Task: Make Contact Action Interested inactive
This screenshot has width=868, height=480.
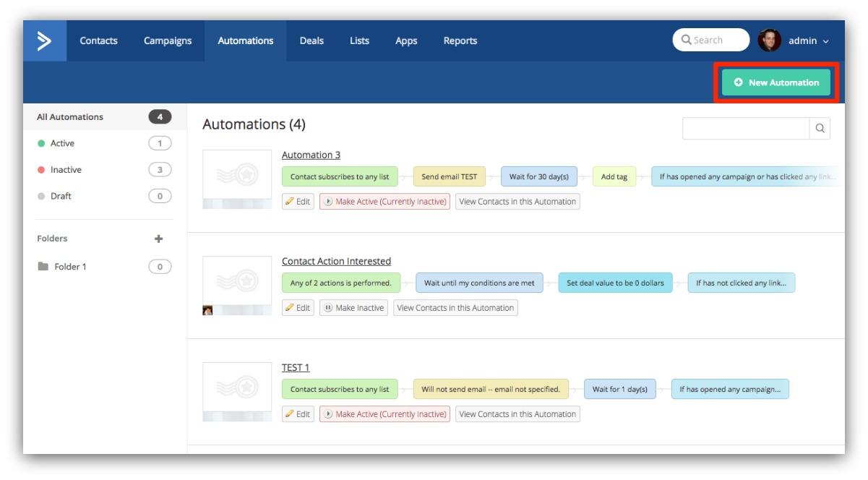Action: coord(354,308)
